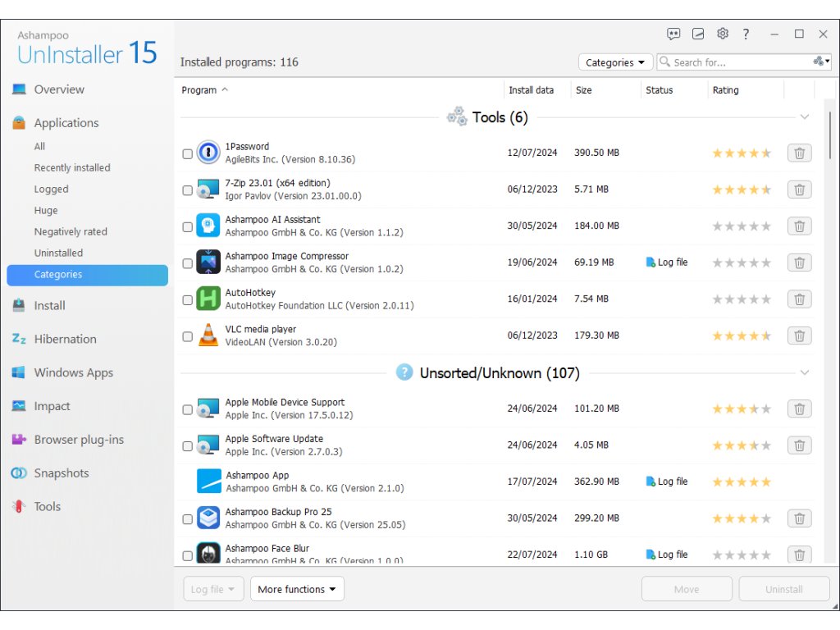This screenshot has height=630, width=840.
Task: Enable the VLC media player checkbox
Action: [x=188, y=336]
